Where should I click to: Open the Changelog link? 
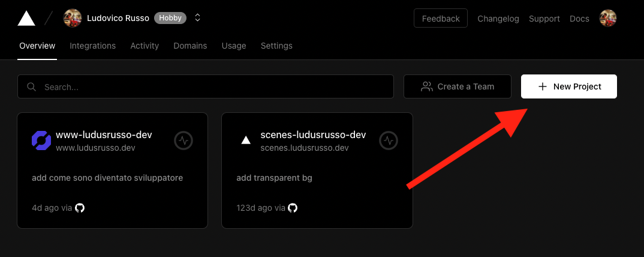click(498, 19)
